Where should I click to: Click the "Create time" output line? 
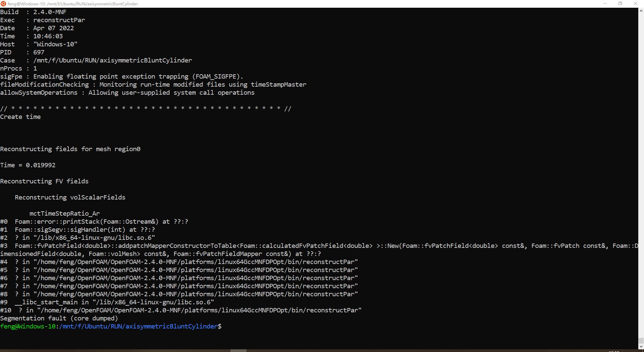[x=20, y=117]
